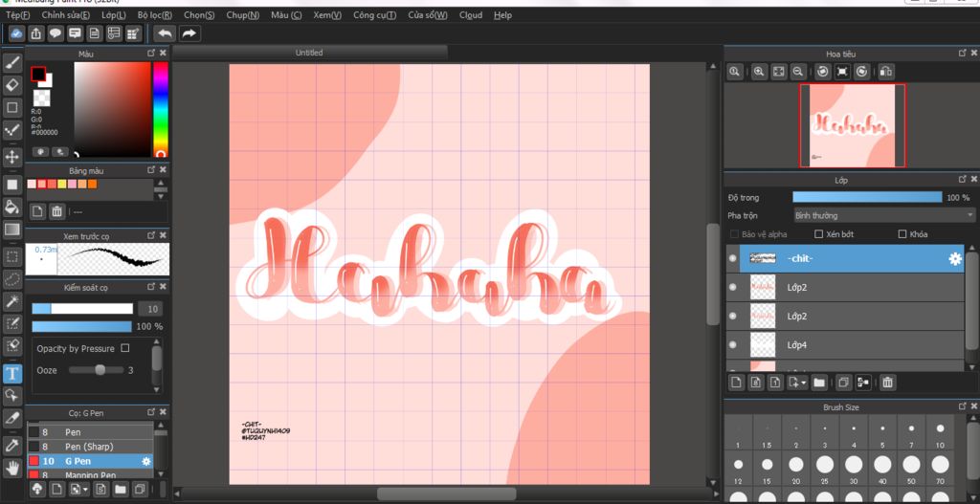
Task: Delete layer with trash icon
Action: pos(887,383)
